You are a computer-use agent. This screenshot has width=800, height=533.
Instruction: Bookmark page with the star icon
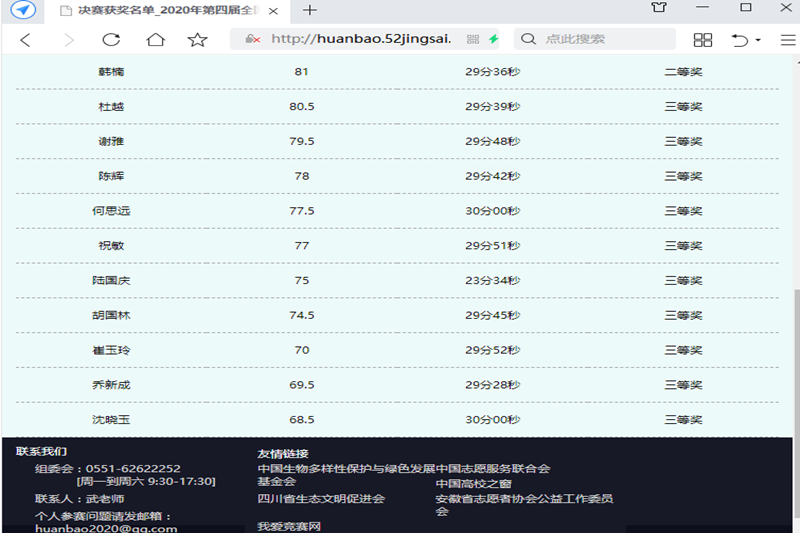pos(198,40)
